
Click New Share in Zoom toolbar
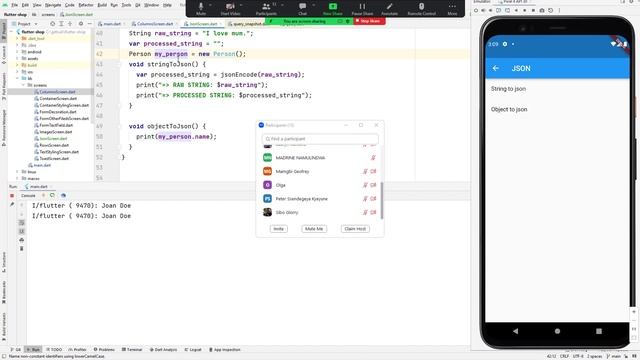point(333,8)
